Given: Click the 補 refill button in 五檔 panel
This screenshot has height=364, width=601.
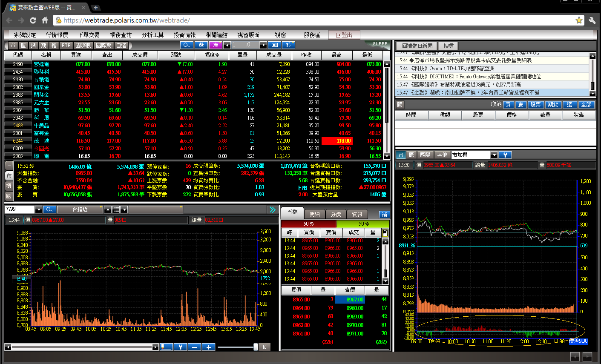Looking at the screenshot, I should pyautogui.click(x=385, y=214).
